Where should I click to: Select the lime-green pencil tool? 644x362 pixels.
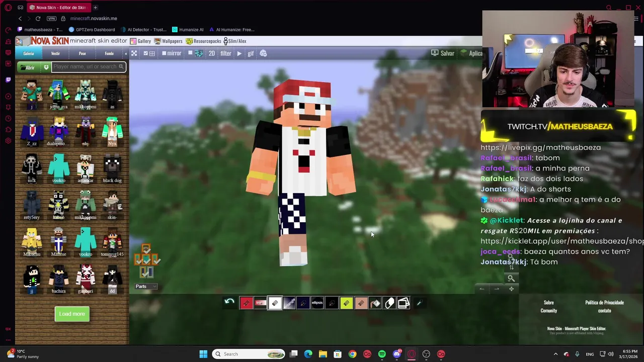[346, 303]
